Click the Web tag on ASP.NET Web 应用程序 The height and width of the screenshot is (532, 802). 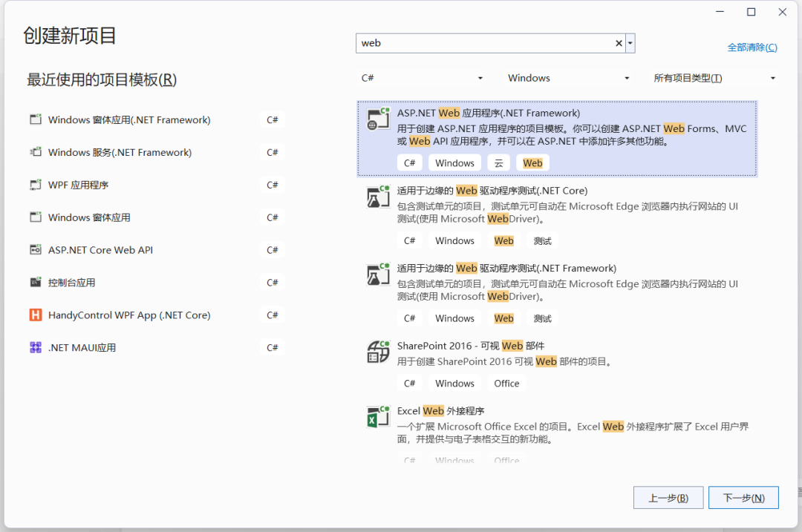point(532,163)
